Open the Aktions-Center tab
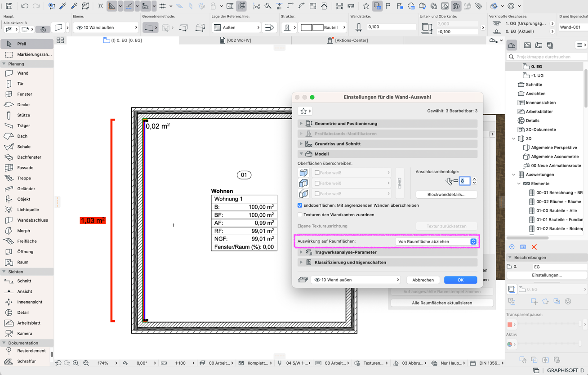 [x=348, y=40]
